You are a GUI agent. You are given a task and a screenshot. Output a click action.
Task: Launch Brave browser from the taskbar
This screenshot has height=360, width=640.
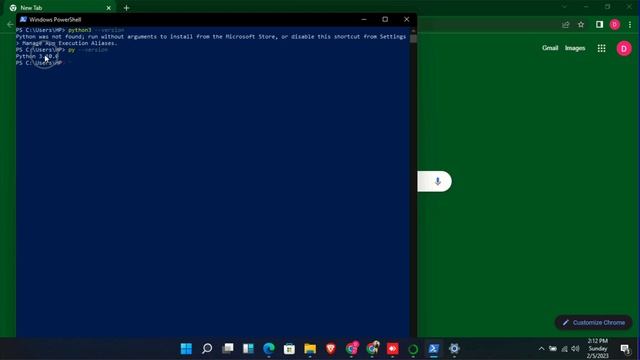click(331, 349)
